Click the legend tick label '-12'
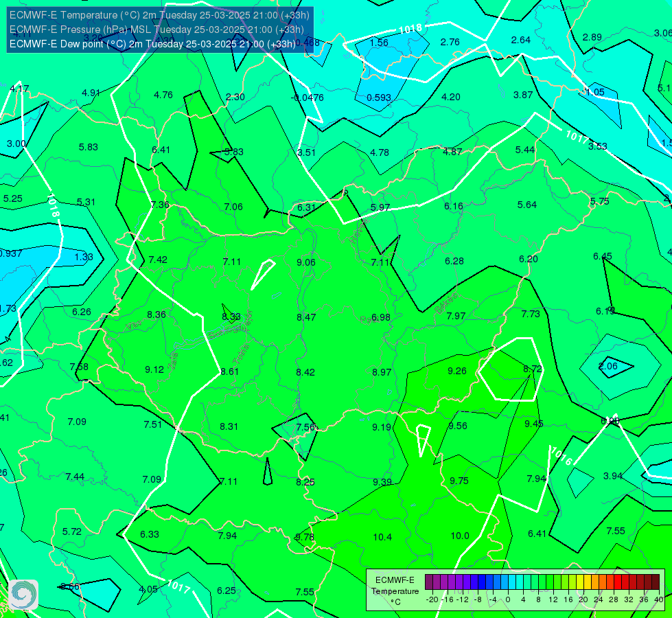Viewport: 672px width, 618px height. pos(462,599)
